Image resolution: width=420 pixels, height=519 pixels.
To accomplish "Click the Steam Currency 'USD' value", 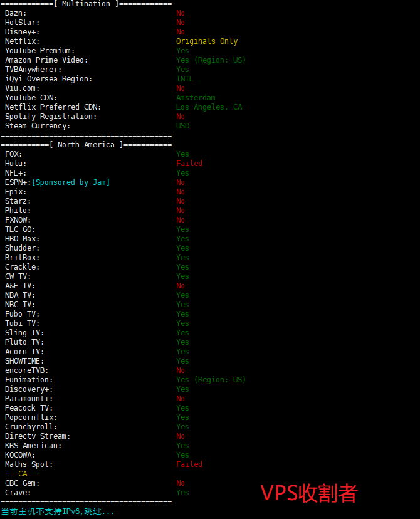I will 182,126.
